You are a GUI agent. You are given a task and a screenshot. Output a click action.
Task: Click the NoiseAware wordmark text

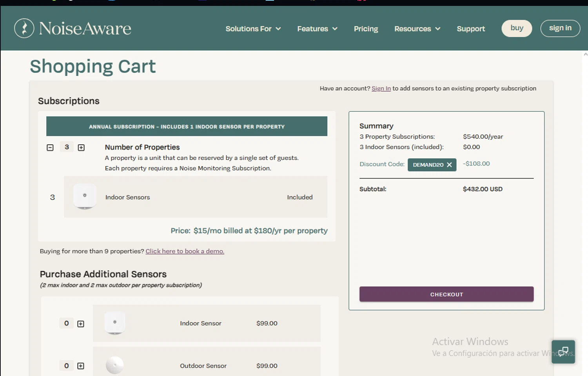(85, 28)
